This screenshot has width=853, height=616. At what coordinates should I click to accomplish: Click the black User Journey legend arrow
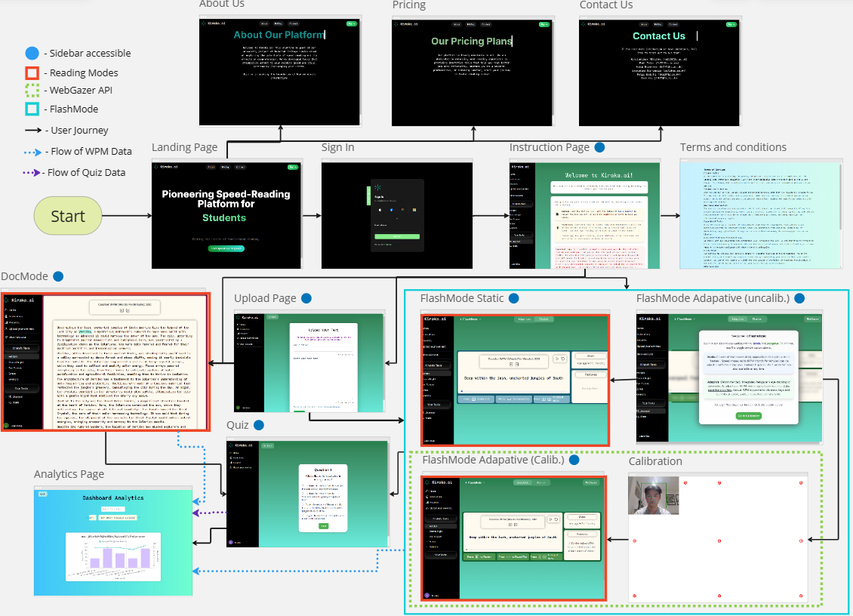point(33,130)
